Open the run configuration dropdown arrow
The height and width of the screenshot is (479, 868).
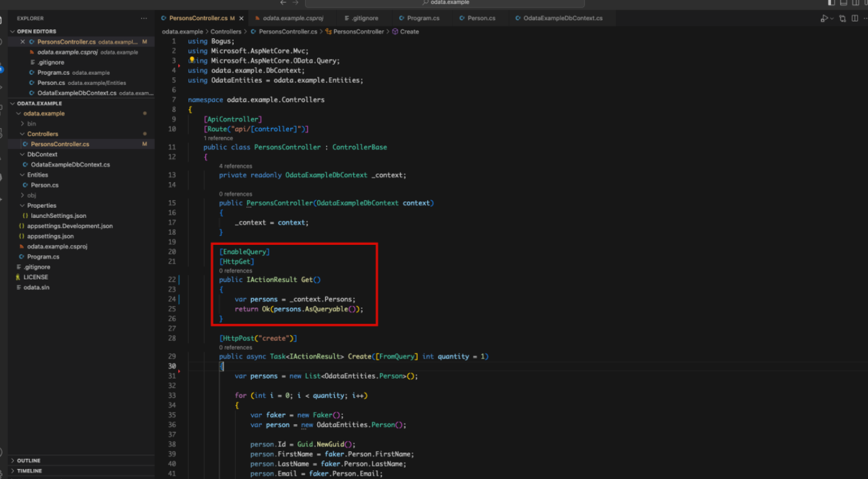pyautogui.click(x=832, y=19)
